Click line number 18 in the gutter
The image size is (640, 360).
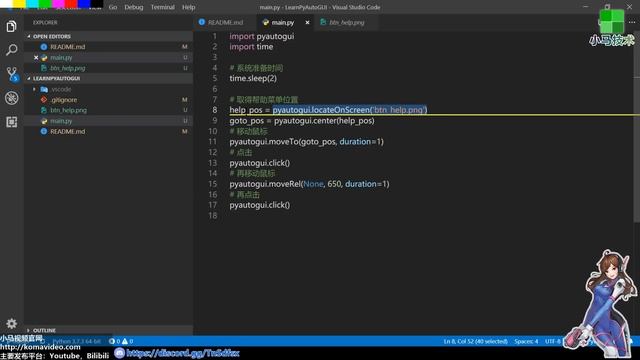(213, 216)
